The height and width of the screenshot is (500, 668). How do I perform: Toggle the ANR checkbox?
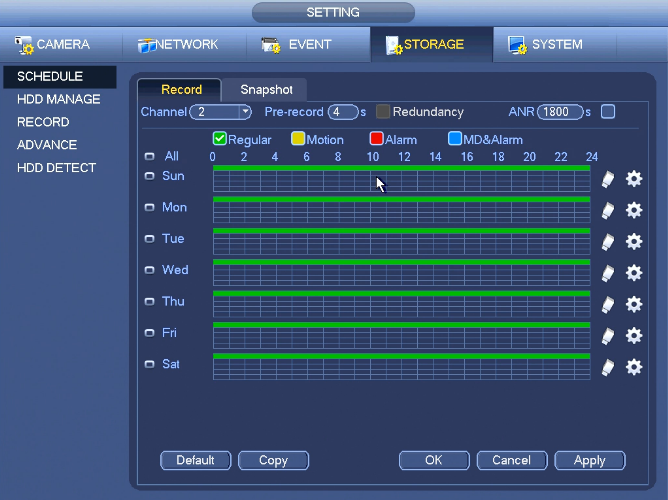(608, 112)
